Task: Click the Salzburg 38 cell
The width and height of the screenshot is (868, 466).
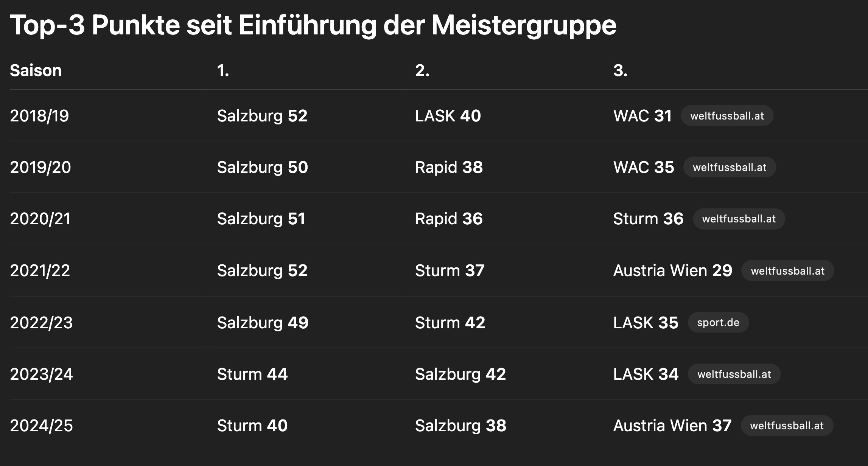Action: (460, 426)
